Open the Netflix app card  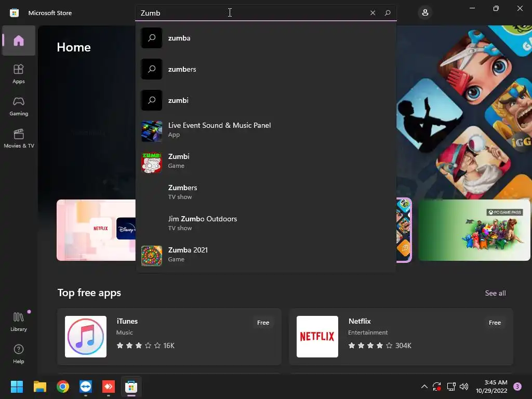click(401, 337)
